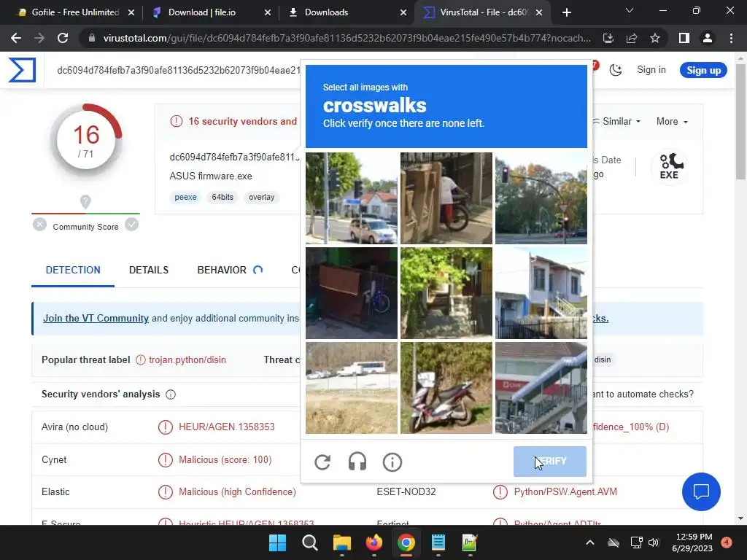Image resolution: width=747 pixels, height=560 pixels.
Task: Switch to Gofile browser tab
Action: [75, 12]
